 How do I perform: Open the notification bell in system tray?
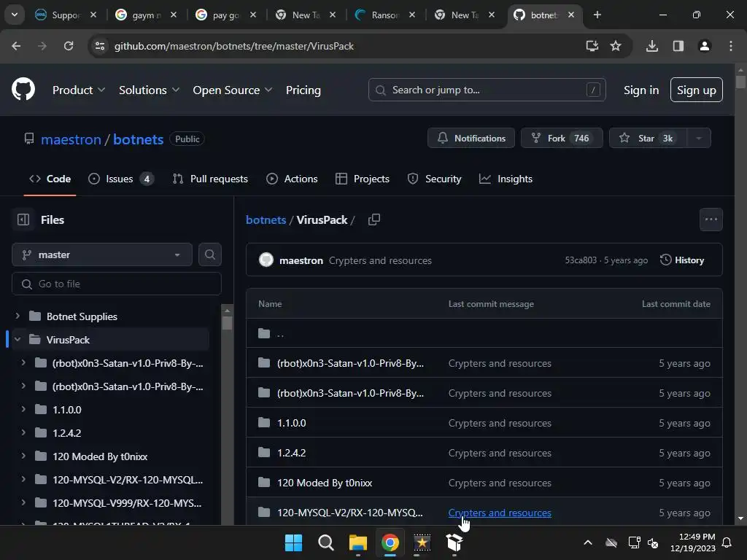727,542
